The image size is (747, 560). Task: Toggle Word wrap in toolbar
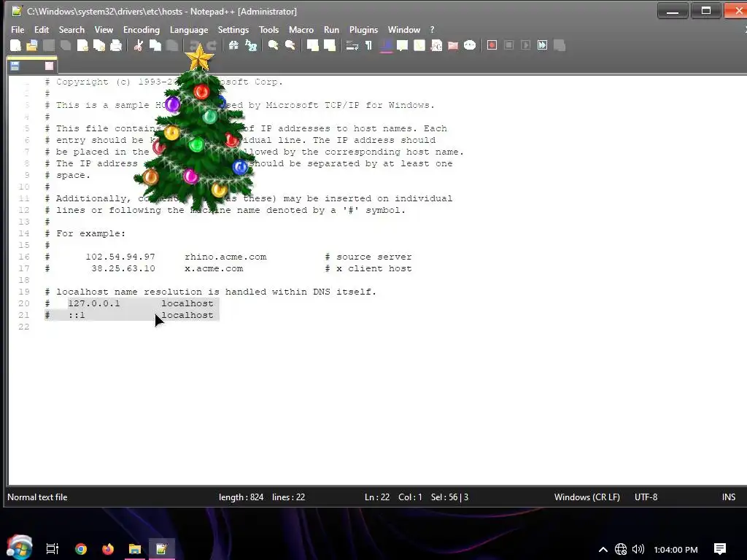click(352, 45)
